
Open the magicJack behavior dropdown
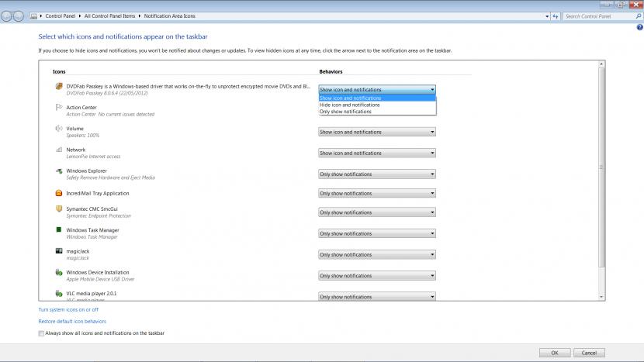[376, 254]
